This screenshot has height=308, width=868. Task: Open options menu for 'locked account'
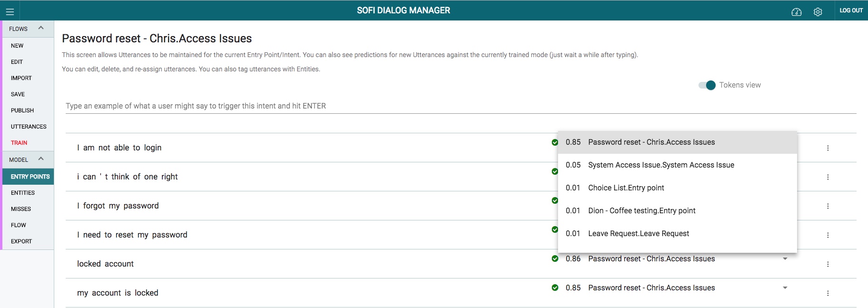click(828, 264)
